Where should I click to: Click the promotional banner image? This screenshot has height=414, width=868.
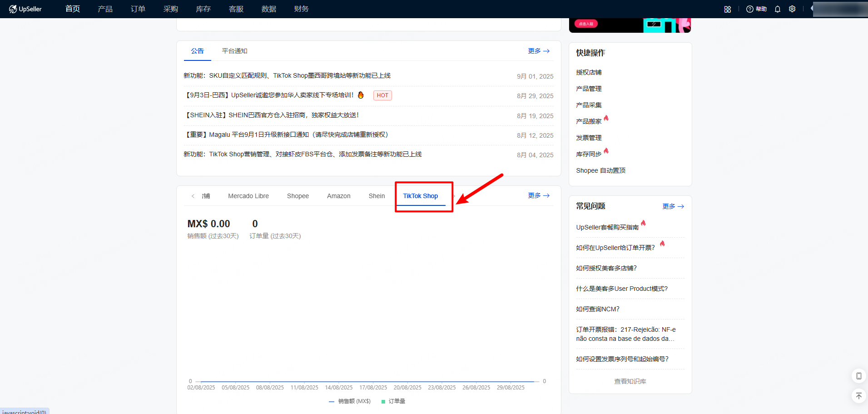(630, 25)
